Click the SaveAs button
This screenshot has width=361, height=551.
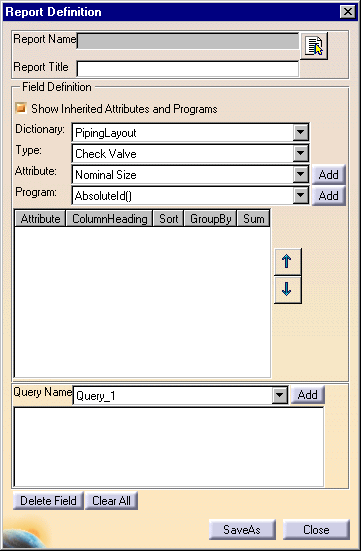(242, 530)
